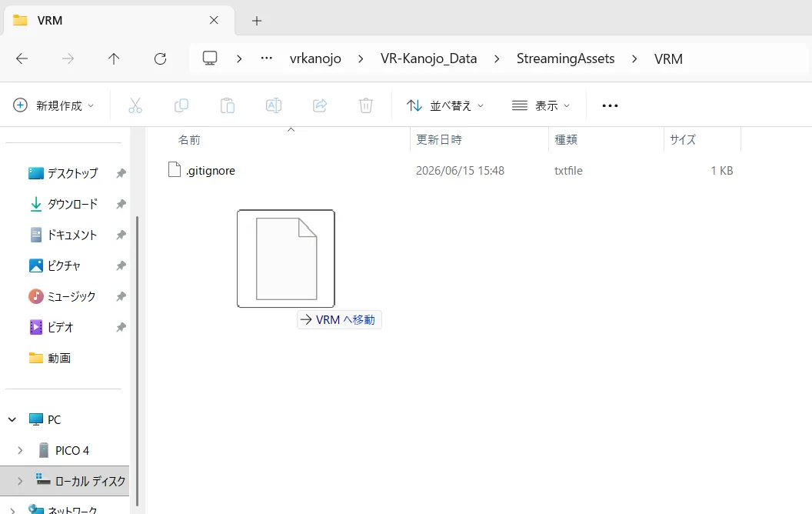
Task: Expand chevron after VR-Kanojo_Data breadcrumb
Action: pyautogui.click(x=497, y=58)
